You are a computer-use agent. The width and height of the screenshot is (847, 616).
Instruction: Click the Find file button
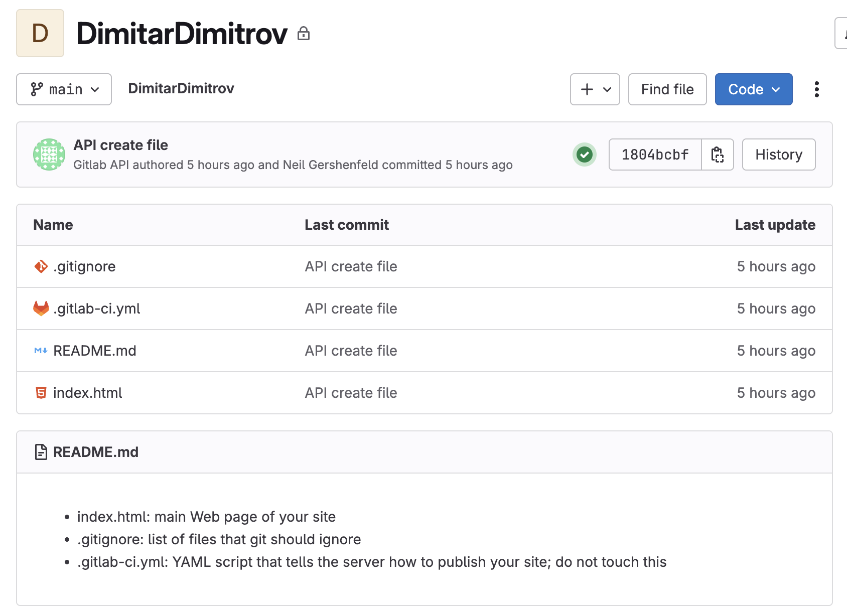(x=667, y=89)
